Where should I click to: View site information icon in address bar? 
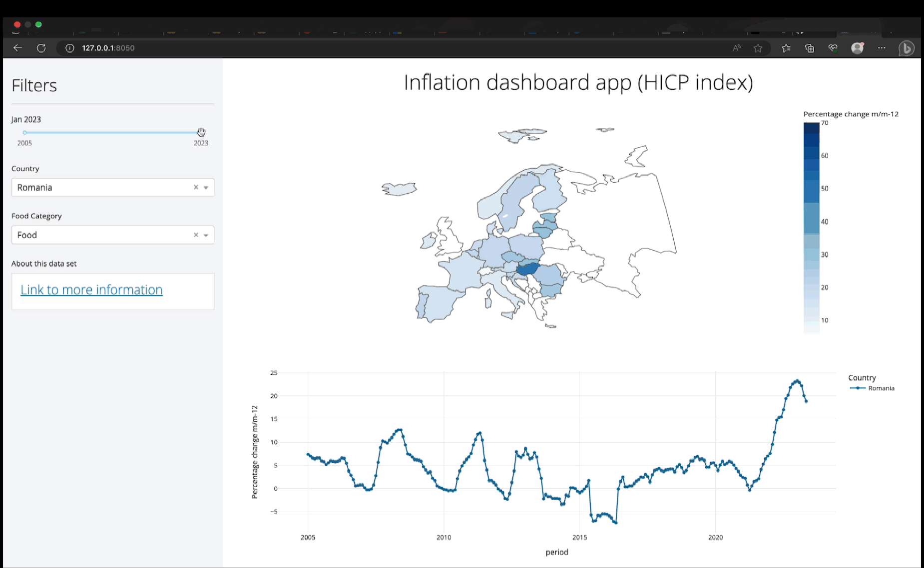(x=70, y=48)
